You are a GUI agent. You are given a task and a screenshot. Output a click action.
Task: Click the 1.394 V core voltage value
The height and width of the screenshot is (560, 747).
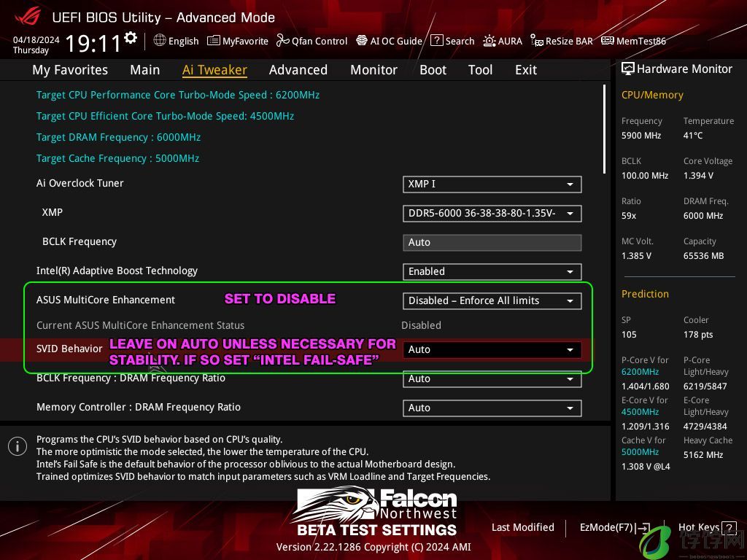(x=698, y=175)
